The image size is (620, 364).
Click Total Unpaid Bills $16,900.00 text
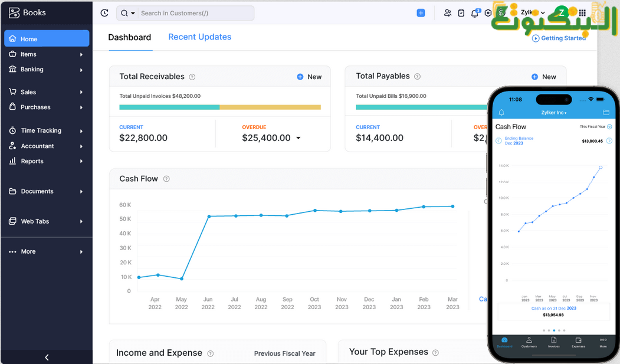tap(391, 96)
